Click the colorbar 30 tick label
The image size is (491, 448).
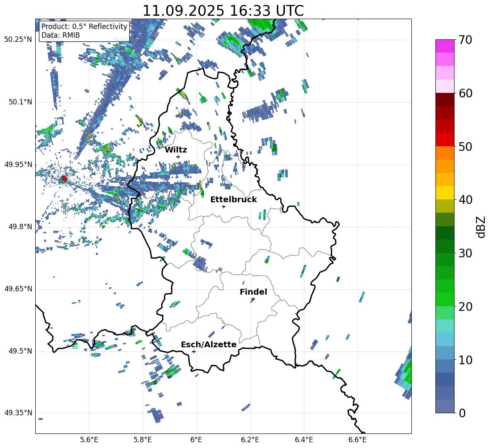[465, 253]
